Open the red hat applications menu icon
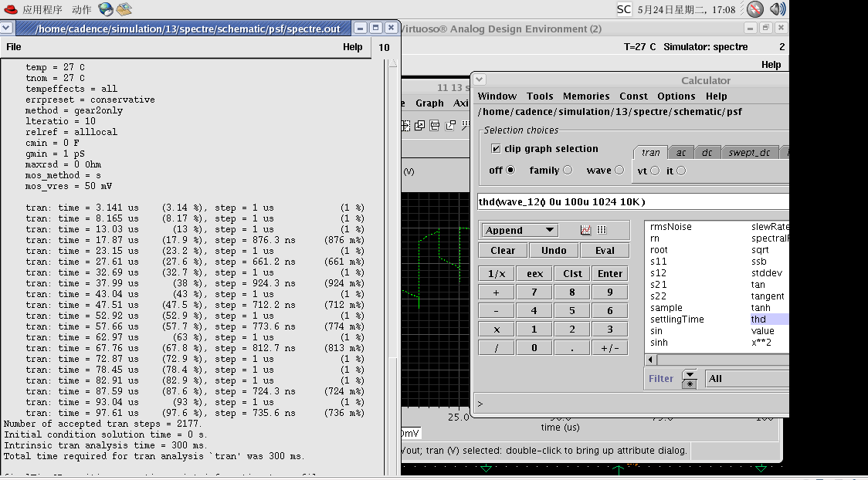The image size is (868, 480). pos(10,9)
